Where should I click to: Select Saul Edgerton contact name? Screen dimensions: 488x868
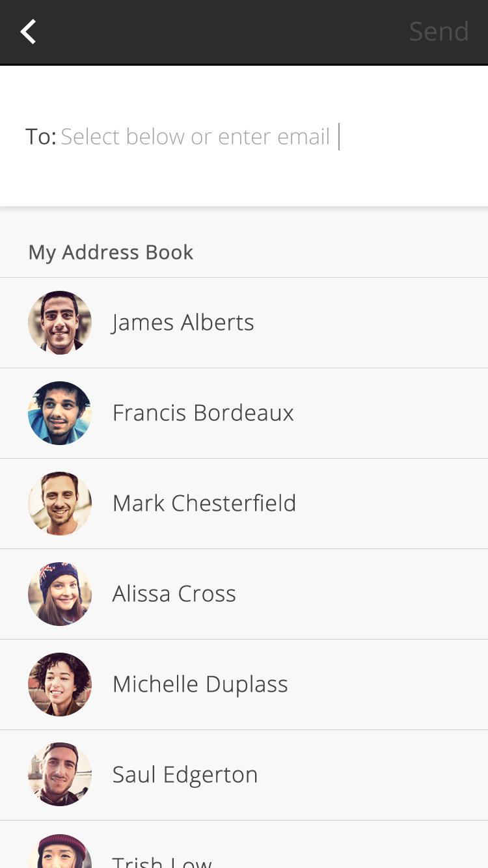(x=185, y=775)
